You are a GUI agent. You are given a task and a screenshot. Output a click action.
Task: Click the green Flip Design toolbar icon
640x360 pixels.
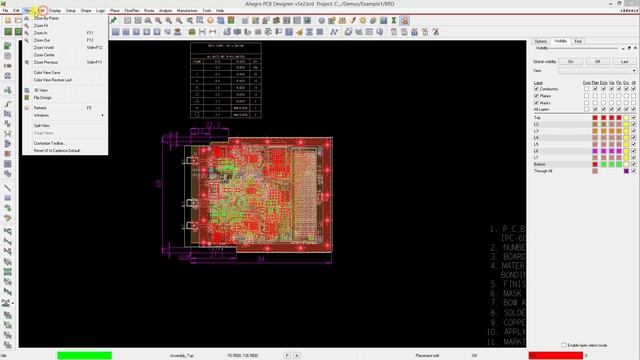pyautogui.click(x=231, y=20)
